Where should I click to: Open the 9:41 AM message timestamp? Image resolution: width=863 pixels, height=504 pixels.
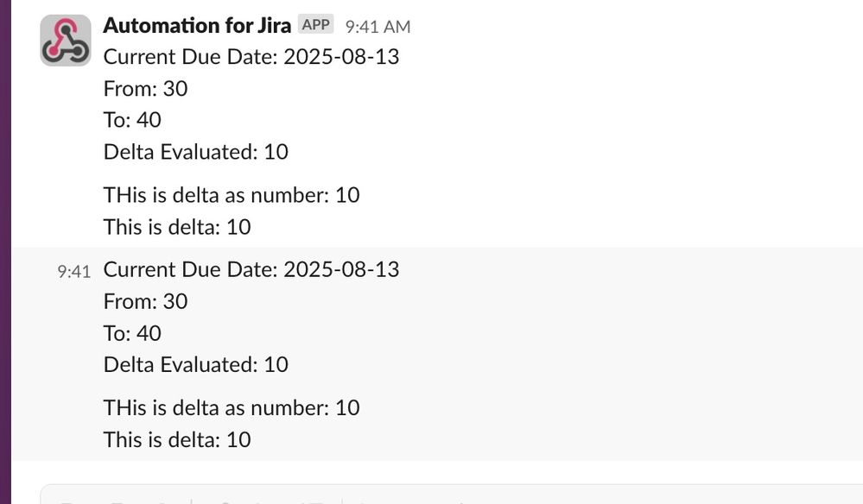(x=378, y=27)
